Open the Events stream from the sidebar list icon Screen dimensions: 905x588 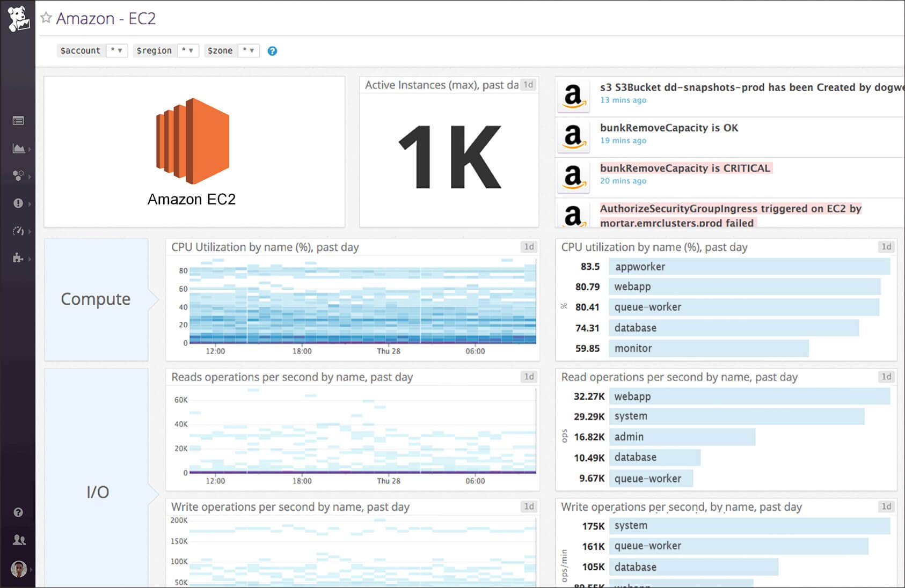click(18, 121)
